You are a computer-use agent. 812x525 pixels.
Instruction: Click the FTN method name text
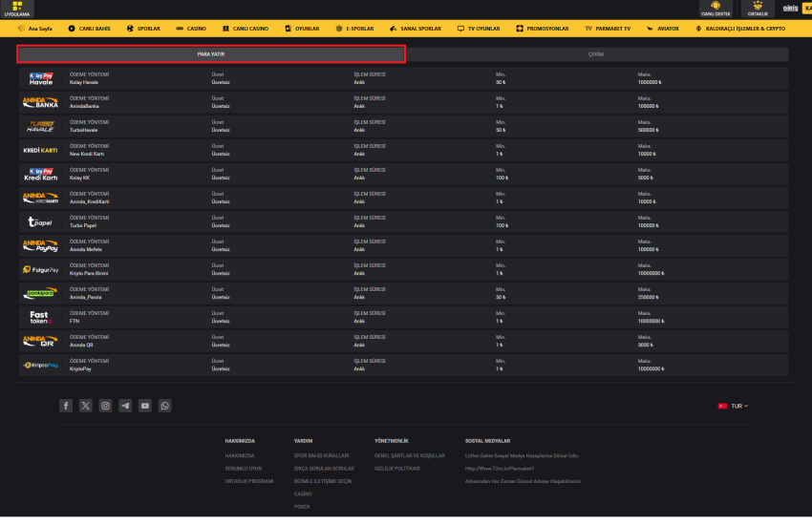coord(75,322)
